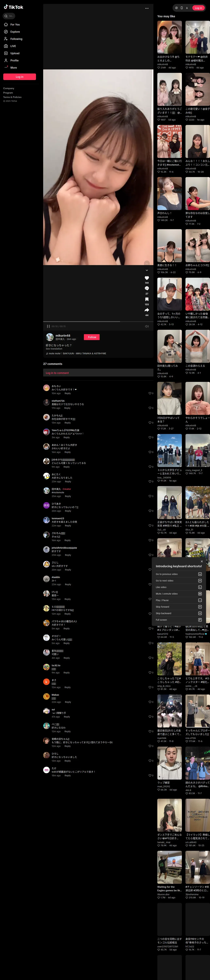Open comments via speech bubble icon
The height and width of the screenshot is (980, 210).
coord(147,289)
